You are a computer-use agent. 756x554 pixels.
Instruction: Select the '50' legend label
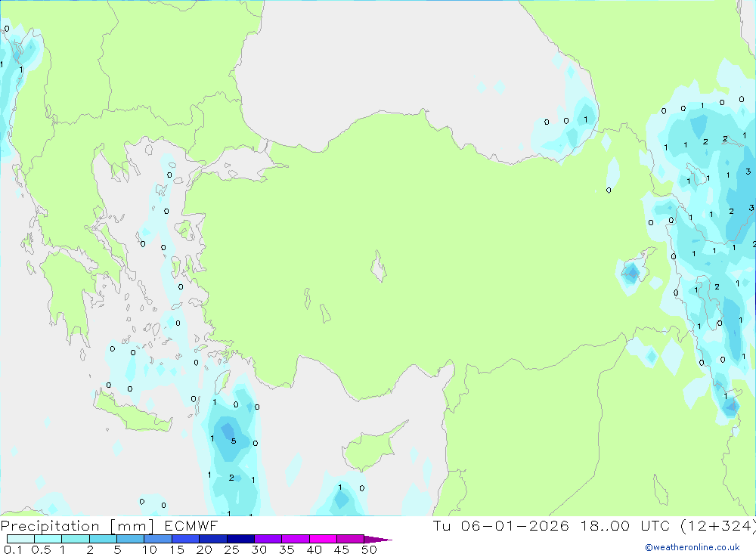(x=369, y=549)
